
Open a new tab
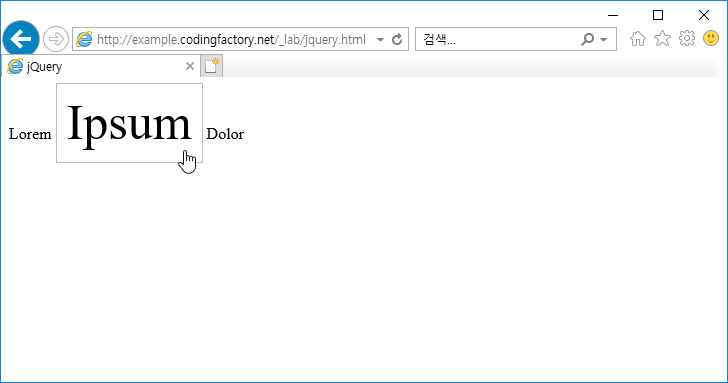click(x=212, y=66)
